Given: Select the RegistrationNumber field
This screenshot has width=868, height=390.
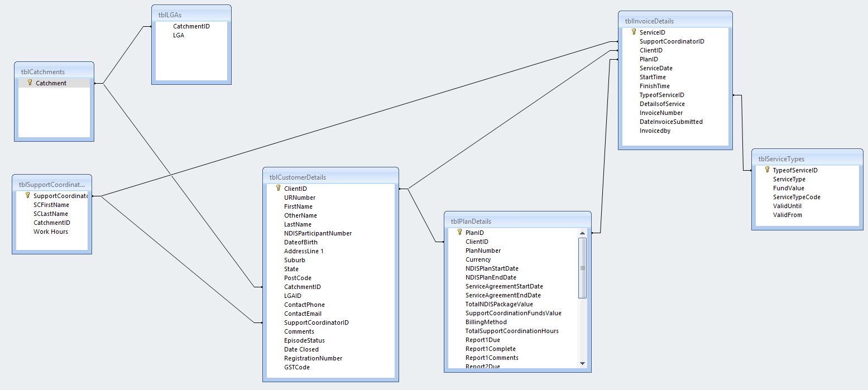Looking at the screenshot, I should (x=313, y=358).
